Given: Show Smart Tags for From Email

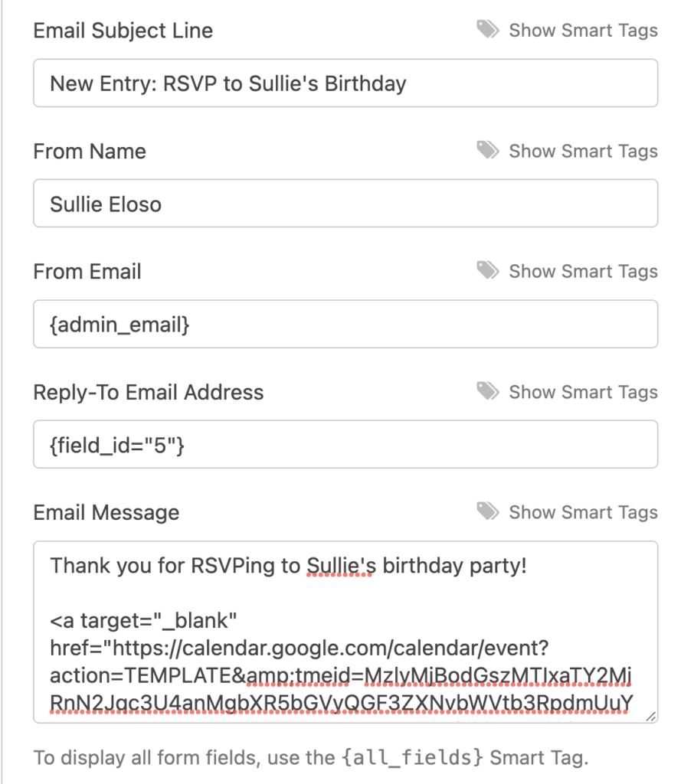Looking at the screenshot, I should [583, 271].
